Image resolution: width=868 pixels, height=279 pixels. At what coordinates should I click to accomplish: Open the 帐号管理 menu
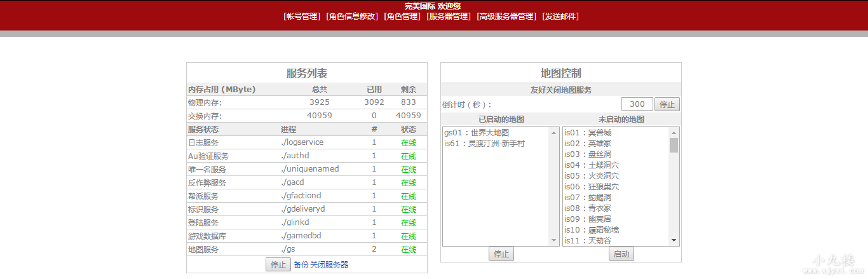(302, 17)
